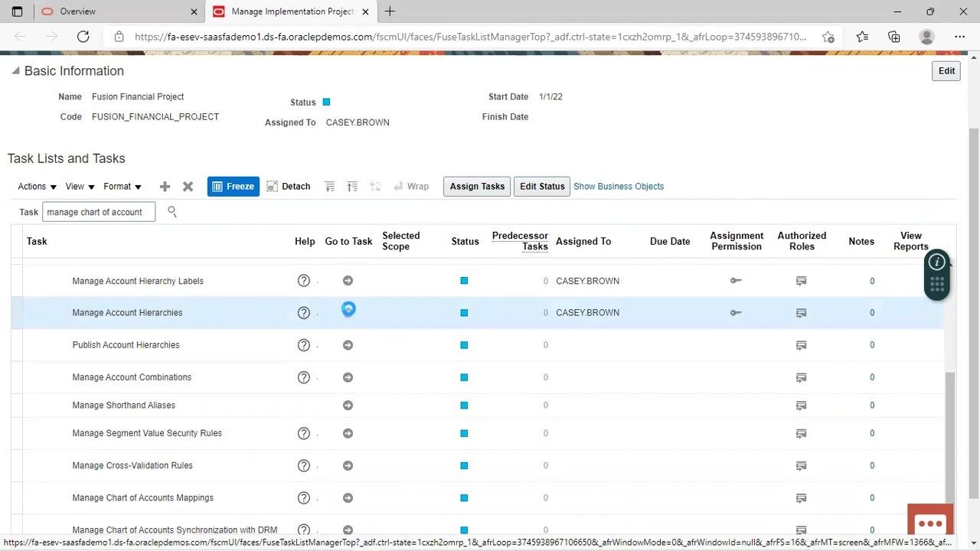Go to task Manage Shorthand Aliases
Image resolution: width=980 pixels, height=551 pixels.
pyautogui.click(x=348, y=406)
